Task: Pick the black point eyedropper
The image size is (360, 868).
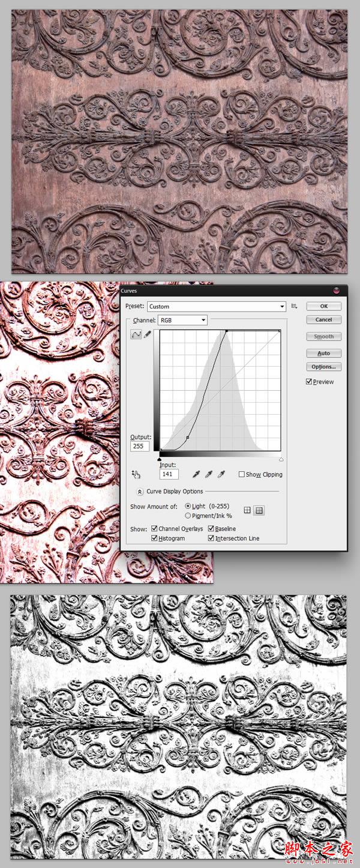Action: coord(195,475)
